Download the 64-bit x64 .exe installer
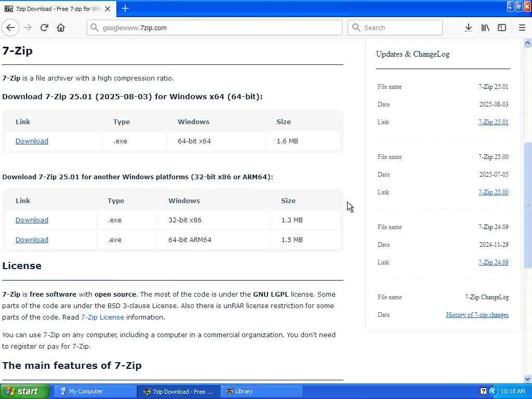The height and width of the screenshot is (399, 532). 32,141
